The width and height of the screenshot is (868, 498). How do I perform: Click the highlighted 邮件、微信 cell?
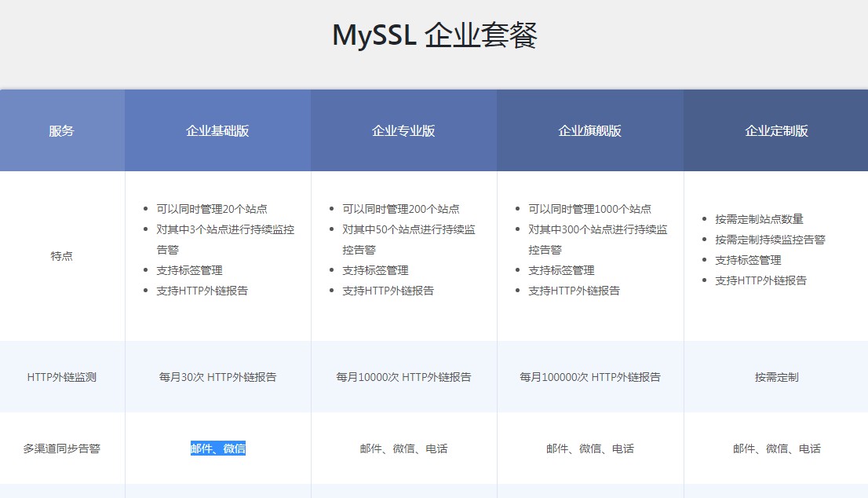click(217, 449)
